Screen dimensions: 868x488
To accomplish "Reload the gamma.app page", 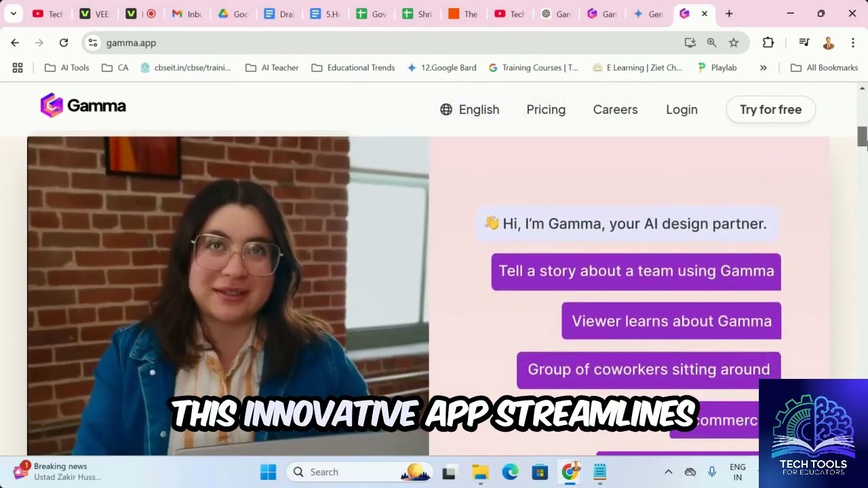I will tap(64, 43).
